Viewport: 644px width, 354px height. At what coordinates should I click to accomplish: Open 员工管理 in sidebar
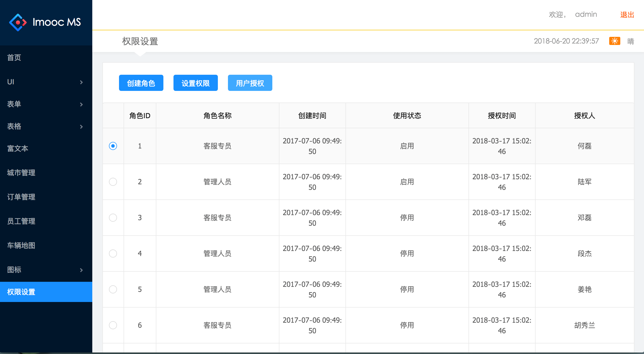(x=46, y=221)
